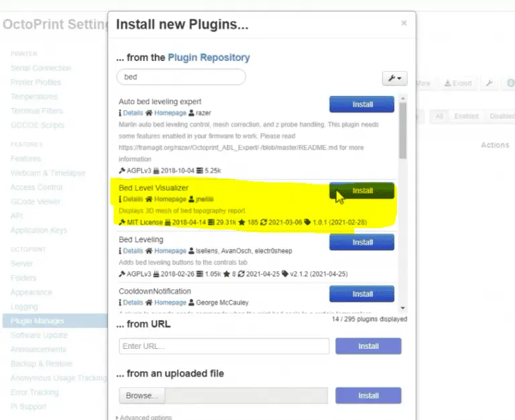Browse for a plugin file to upload
The image size is (515, 420).
(141, 396)
